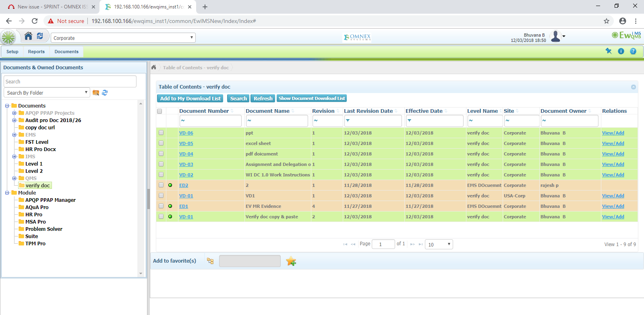This screenshot has width=644, height=315.
Task: Click the green status dot for ED1
Action: (170, 206)
